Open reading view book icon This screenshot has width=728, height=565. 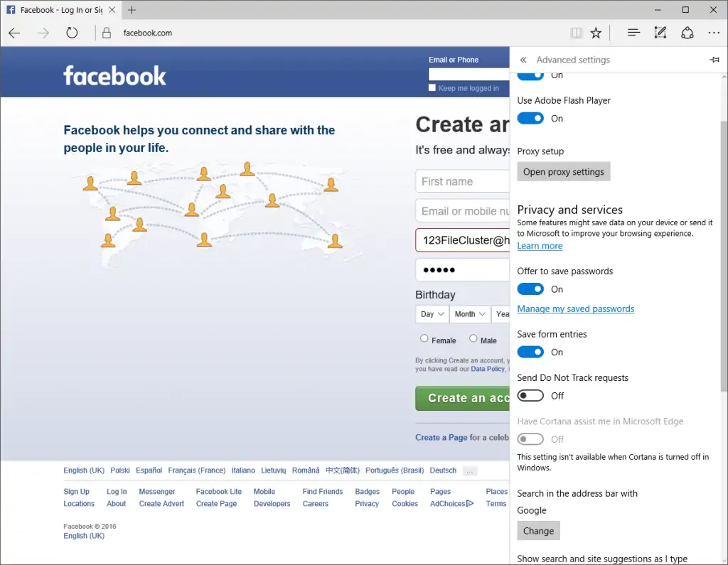click(576, 33)
